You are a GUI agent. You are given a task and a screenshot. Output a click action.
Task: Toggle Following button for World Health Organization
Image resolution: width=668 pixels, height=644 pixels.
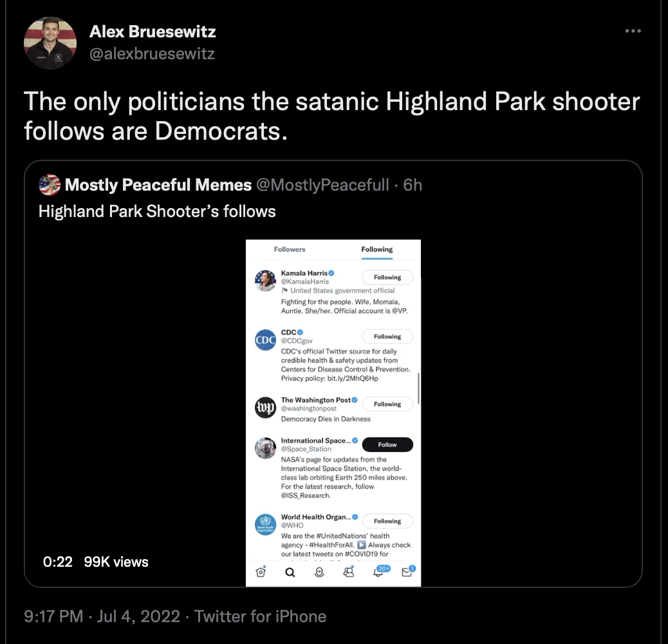(387, 521)
